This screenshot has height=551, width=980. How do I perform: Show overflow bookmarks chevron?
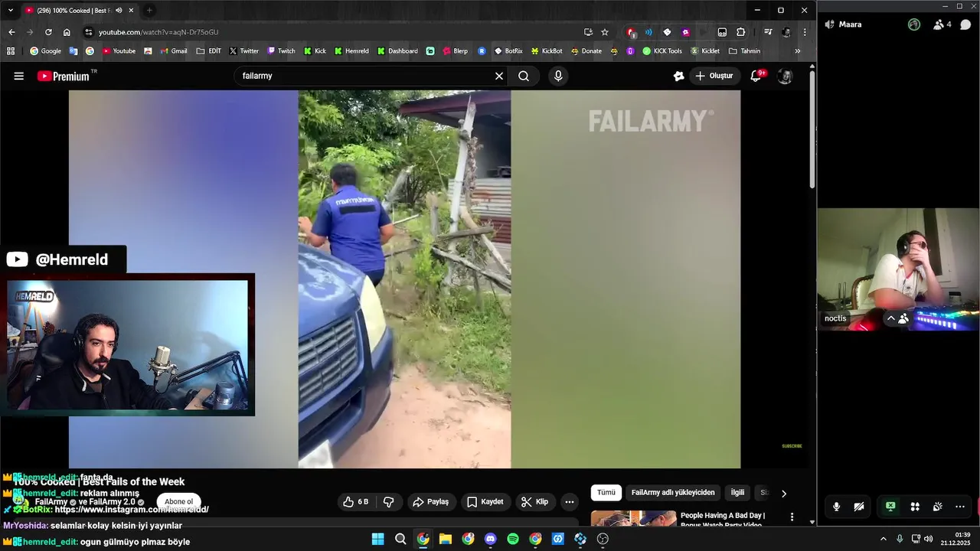click(x=798, y=51)
